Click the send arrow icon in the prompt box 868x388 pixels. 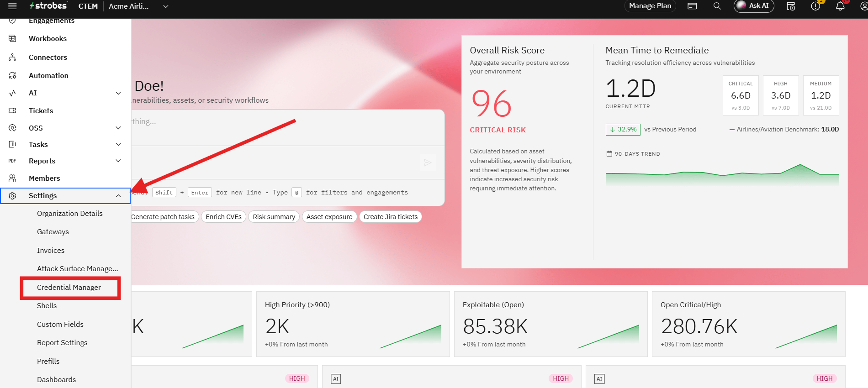coord(428,163)
